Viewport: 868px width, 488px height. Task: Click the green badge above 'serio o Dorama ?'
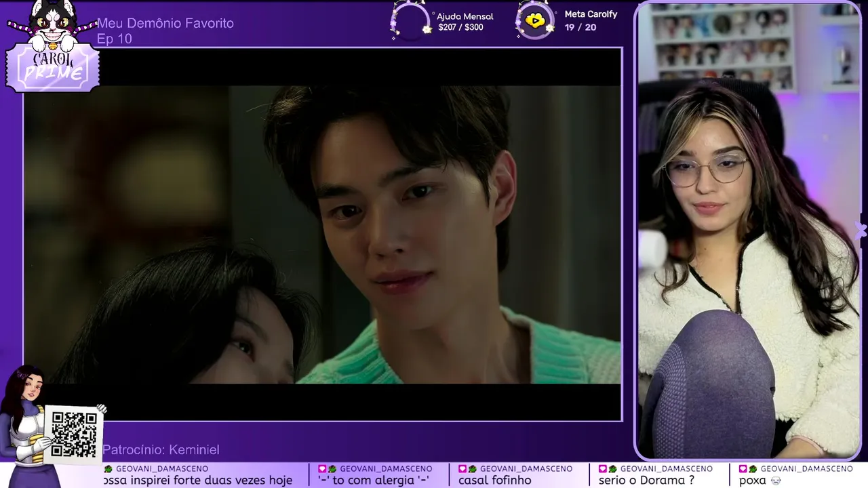(x=612, y=469)
